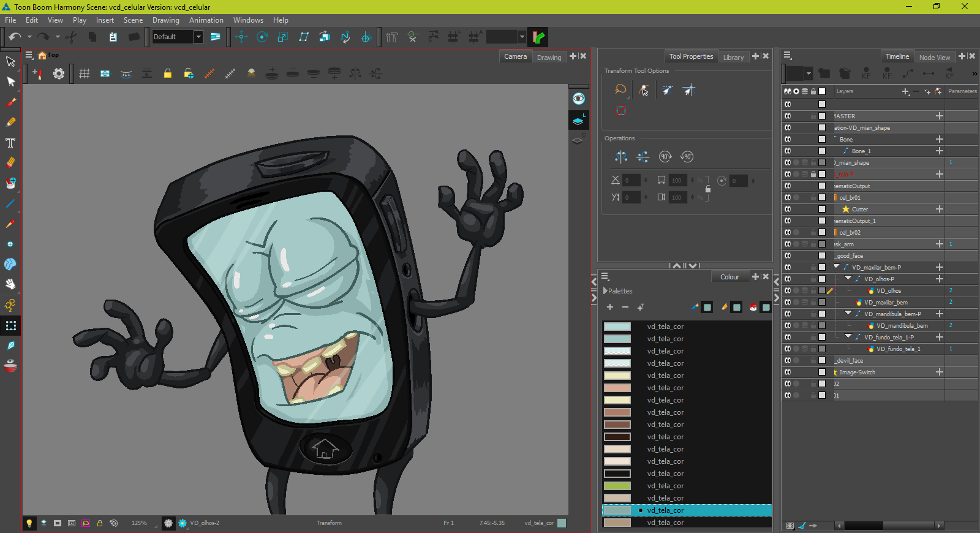Switch to the Node View tab
Viewport: 980px width, 533px height.
point(934,58)
